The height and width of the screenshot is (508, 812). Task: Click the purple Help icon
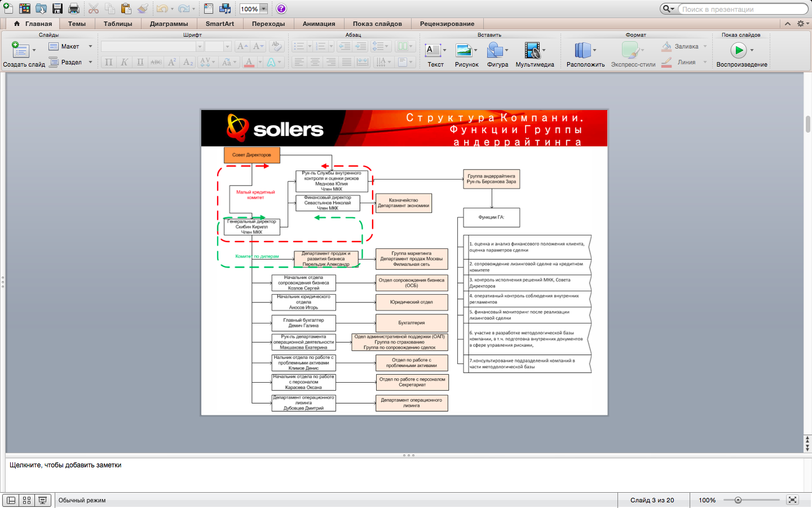click(x=281, y=8)
